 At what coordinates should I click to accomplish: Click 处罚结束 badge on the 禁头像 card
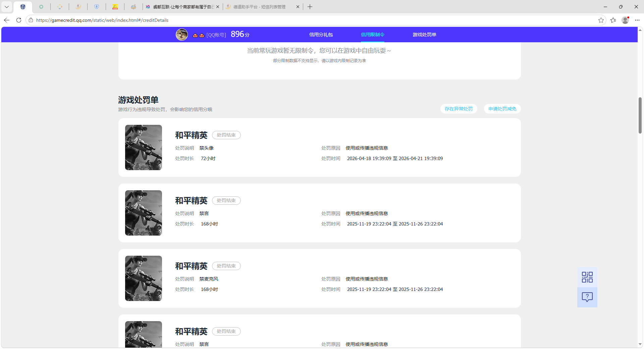coord(226,135)
